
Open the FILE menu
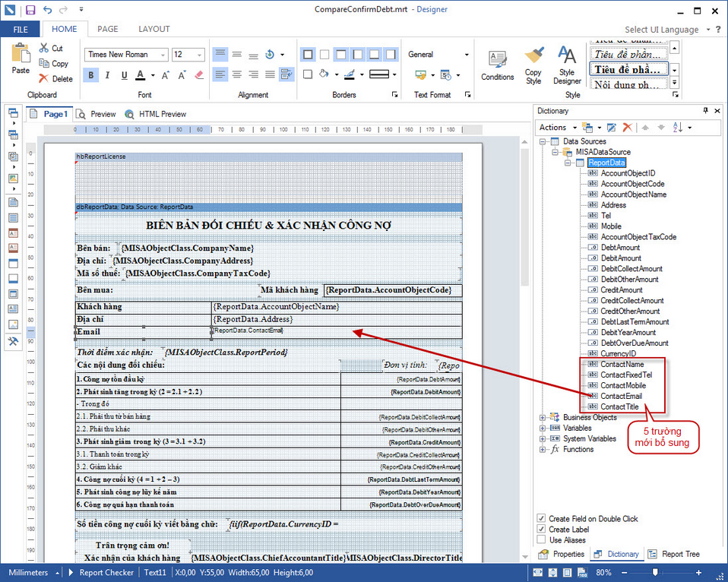[x=20, y=29]
